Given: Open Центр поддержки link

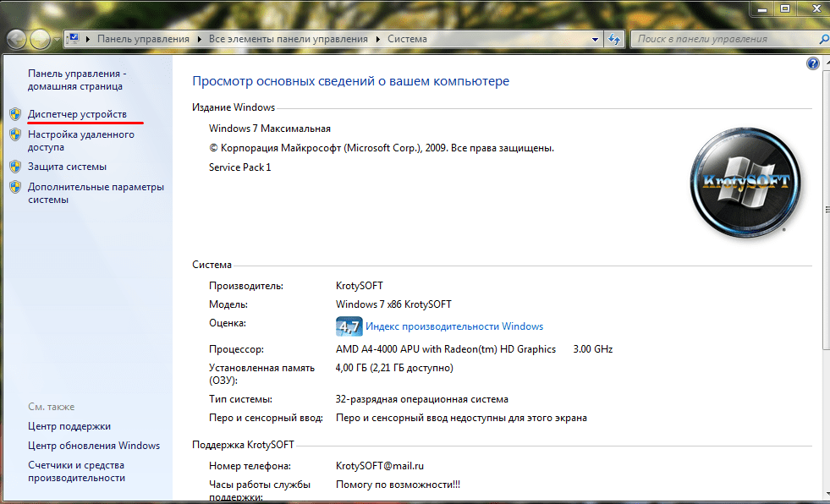Looking at the screenshot, I should 69,426.
